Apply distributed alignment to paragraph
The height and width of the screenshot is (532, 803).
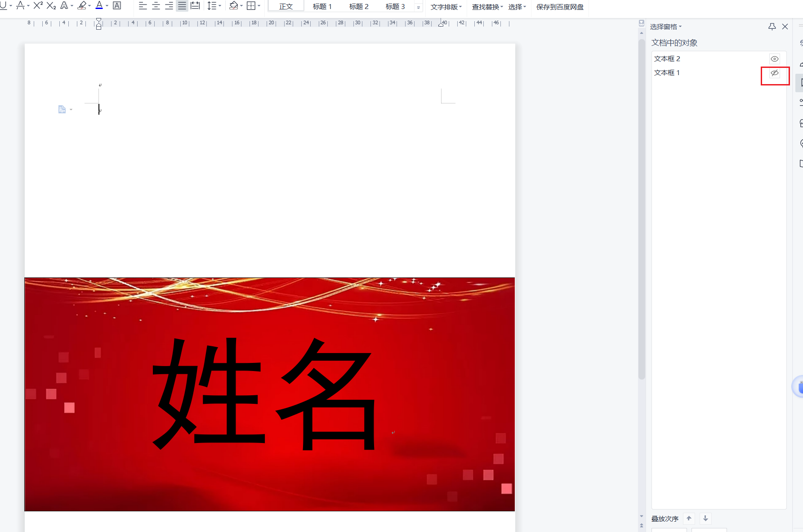tap(195, 6)
